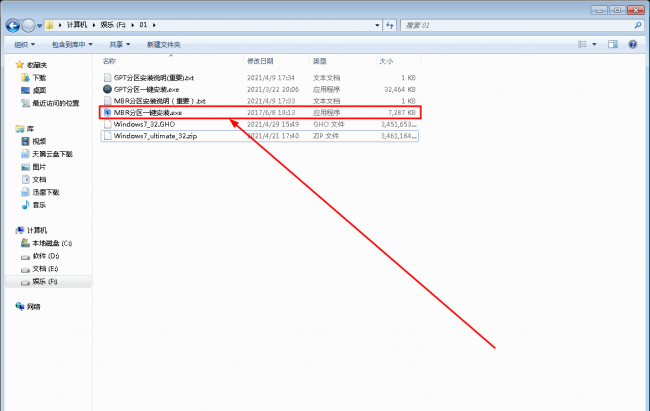Screen dimensions: 650x411
Task: Open the 视频 library
Action: (39, 141)
